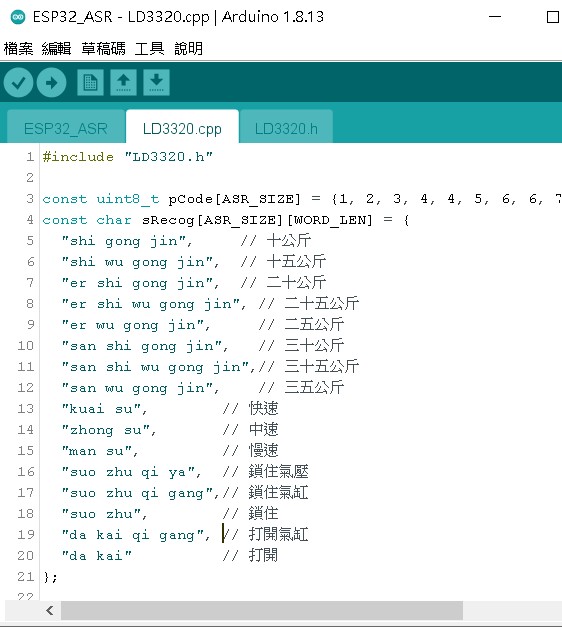Viewport: 562px width, 627px height.
Task: Open the 編輯 menu
Action: click(56, 48)
